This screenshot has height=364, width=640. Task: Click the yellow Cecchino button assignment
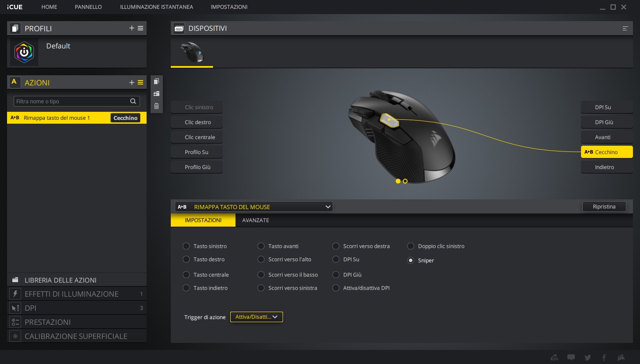607,152
